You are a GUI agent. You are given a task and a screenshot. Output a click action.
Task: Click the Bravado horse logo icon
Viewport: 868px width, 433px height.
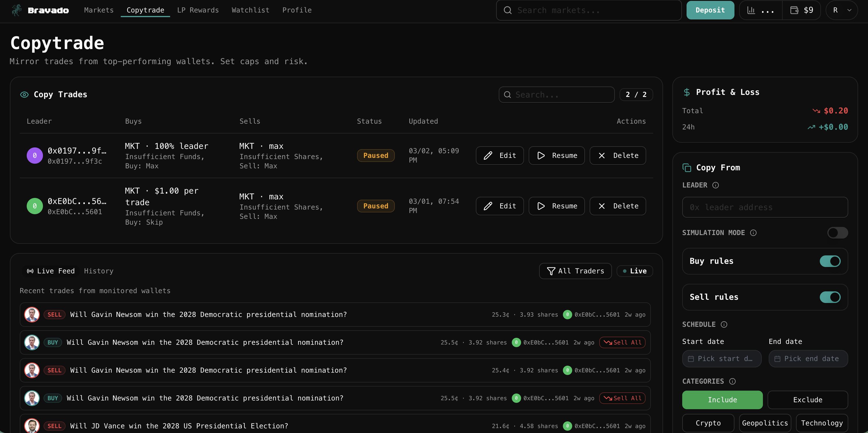coord(16,10)
